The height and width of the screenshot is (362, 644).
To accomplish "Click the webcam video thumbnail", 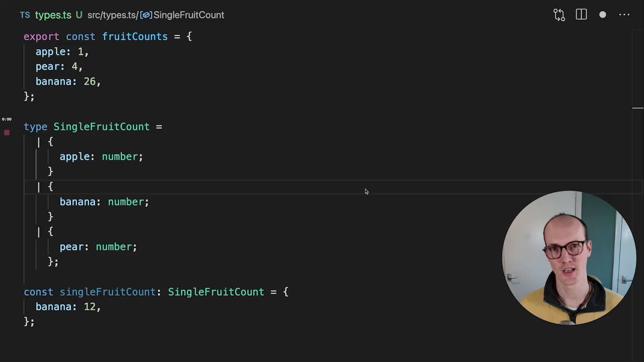I will (x=569, y=258).
